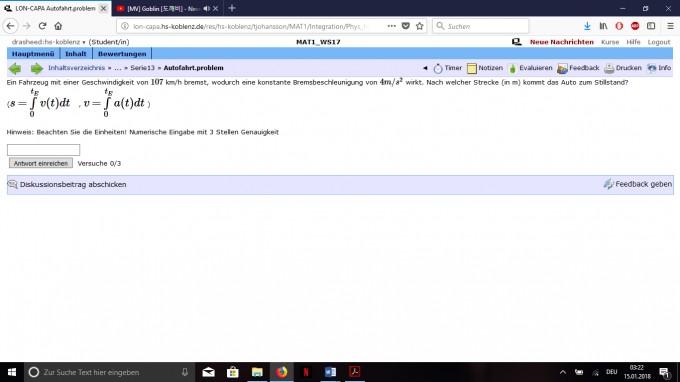Open the Inhalt menu
The height and width of the screenshot is (382, 680).
76,54
